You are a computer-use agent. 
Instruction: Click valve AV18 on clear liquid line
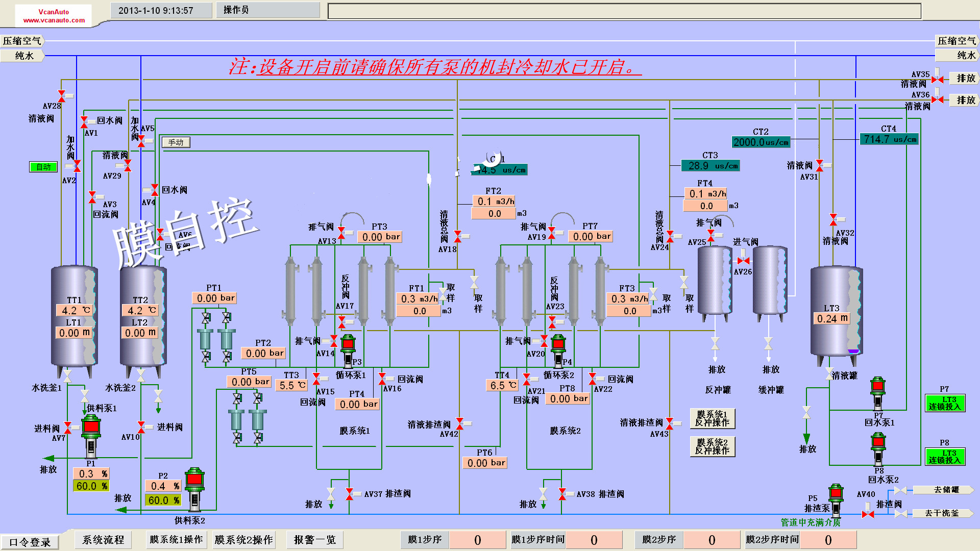click(458, 236)
